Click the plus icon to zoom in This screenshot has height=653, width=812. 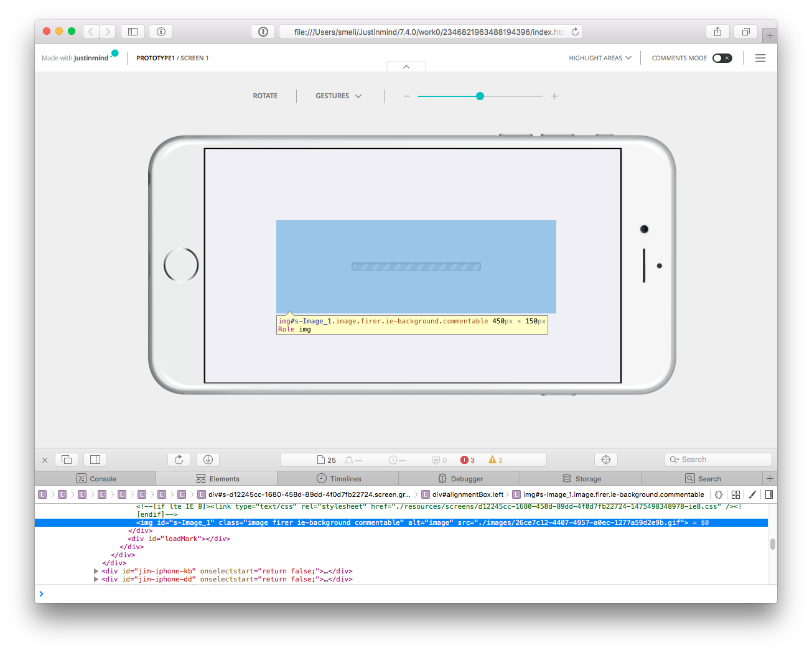click(554, 96)
